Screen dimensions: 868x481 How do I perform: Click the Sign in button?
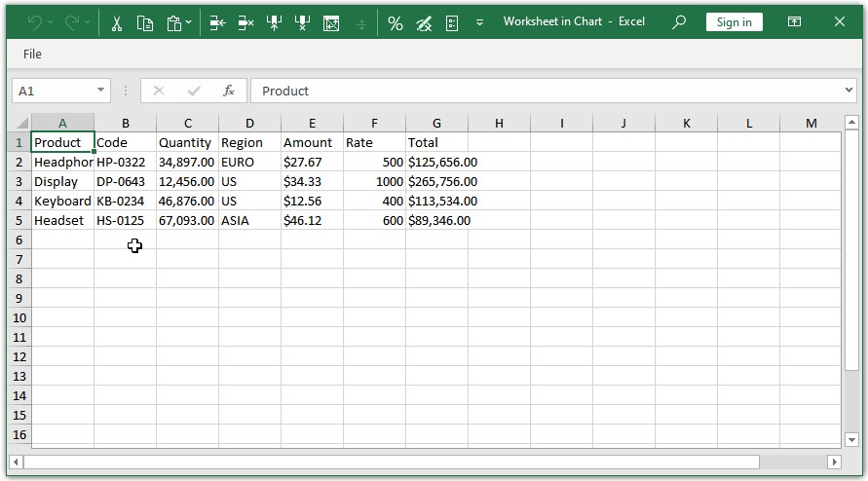pyautogui.click(x=734, y=22)
